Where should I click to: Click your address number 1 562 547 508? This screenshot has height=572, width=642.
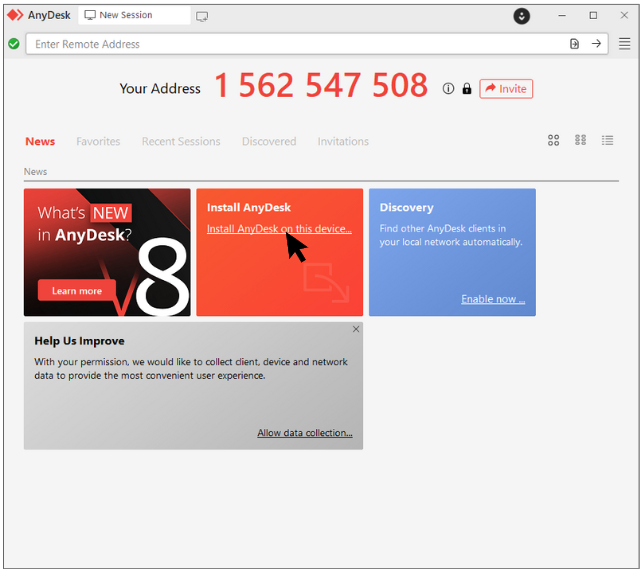pos(321,85)
